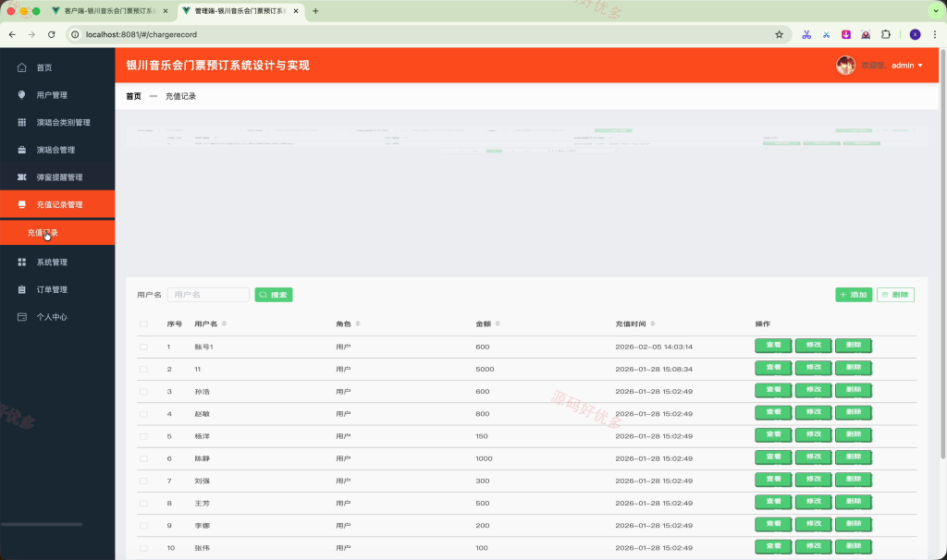
Task: Click 首页 breadcrumb link
Action: tap(133, 96)
